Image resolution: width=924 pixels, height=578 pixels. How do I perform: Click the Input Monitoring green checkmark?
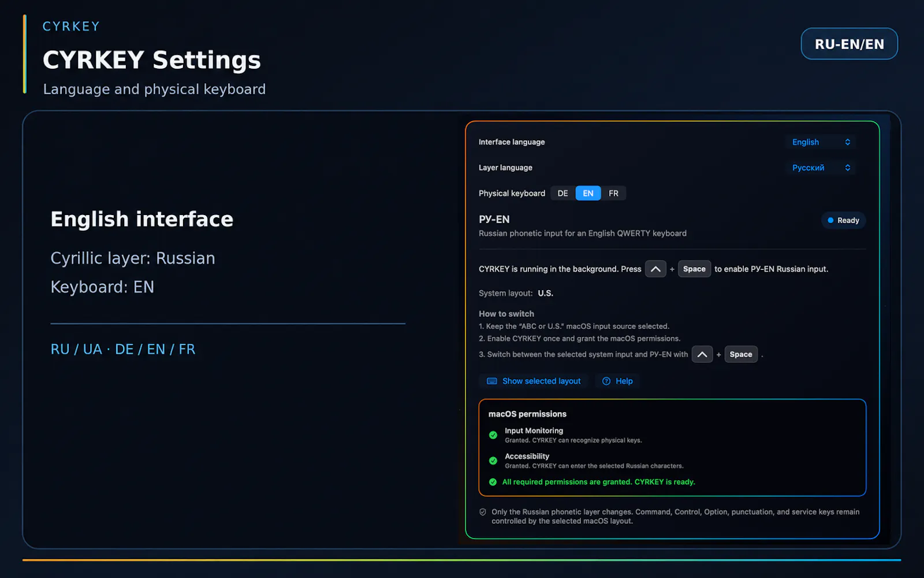(493, 435)
